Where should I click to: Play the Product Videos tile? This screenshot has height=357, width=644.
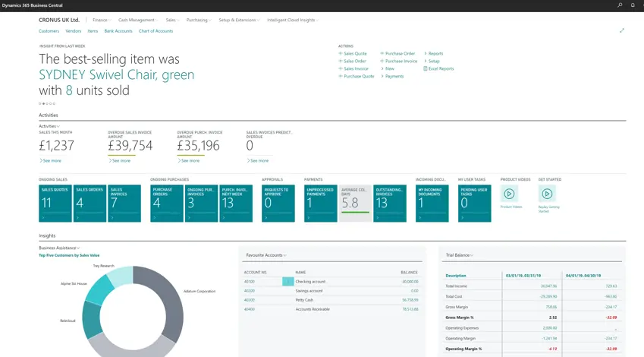click(x=509, y=194)
